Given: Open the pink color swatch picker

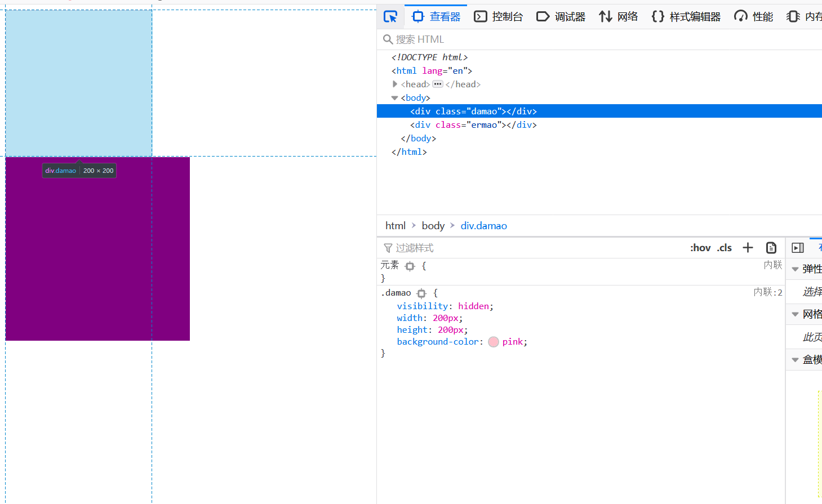Looking at the screenshot, I should (x=494, y=342).
